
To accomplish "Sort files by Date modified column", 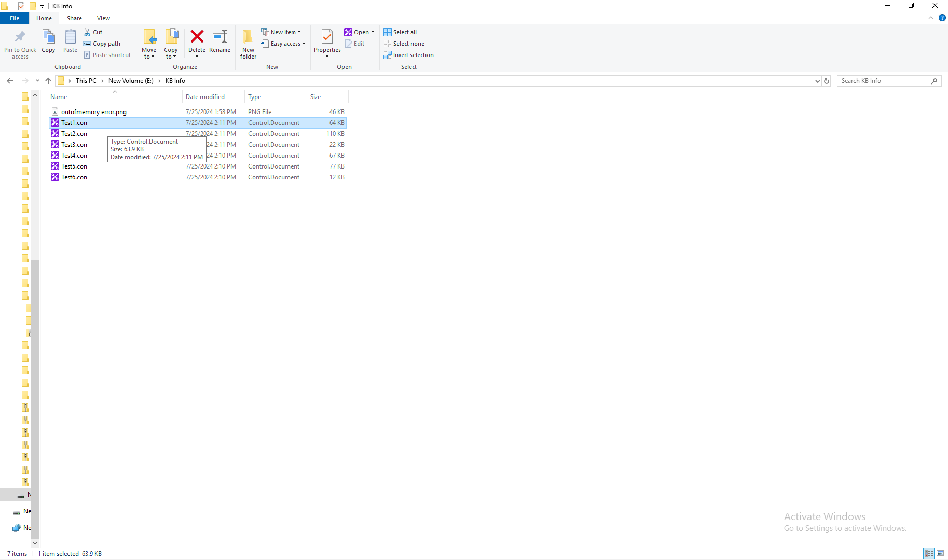I will pyautogui.click(x=213, y=97).
